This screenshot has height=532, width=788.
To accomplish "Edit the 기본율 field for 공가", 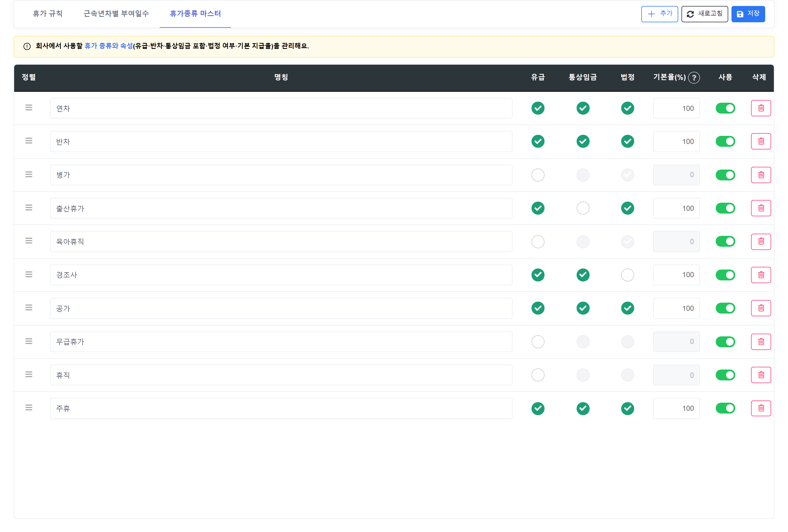I will tap(676, 308).
